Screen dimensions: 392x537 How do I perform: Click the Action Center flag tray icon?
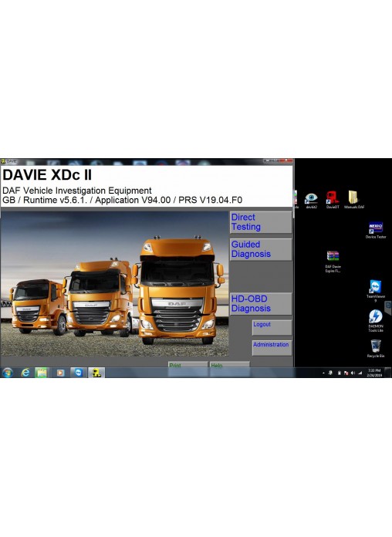(346, 373)
